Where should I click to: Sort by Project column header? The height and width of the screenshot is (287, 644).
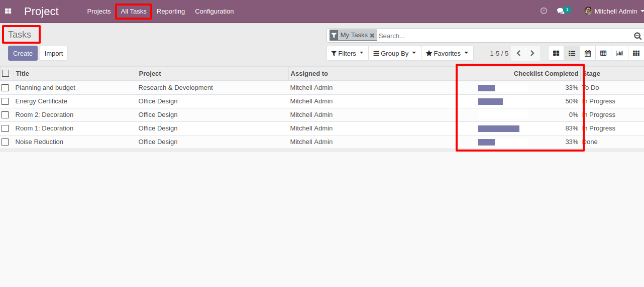[212, 73]
